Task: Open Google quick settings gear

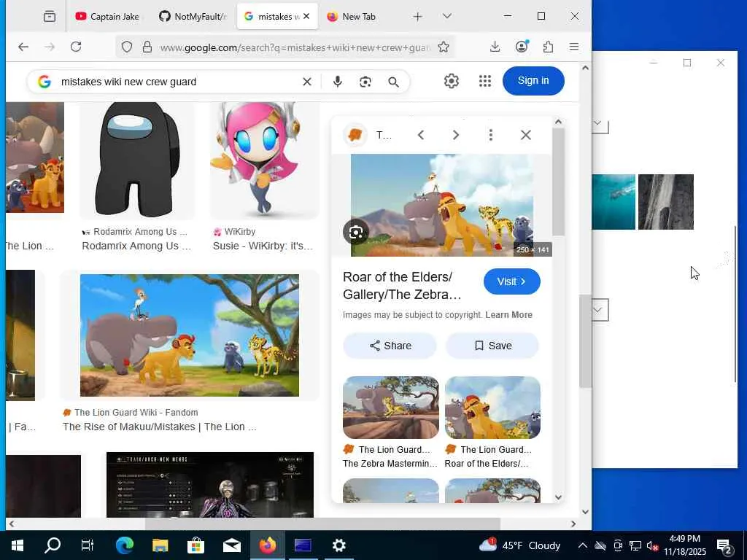Action: (451, 81)
